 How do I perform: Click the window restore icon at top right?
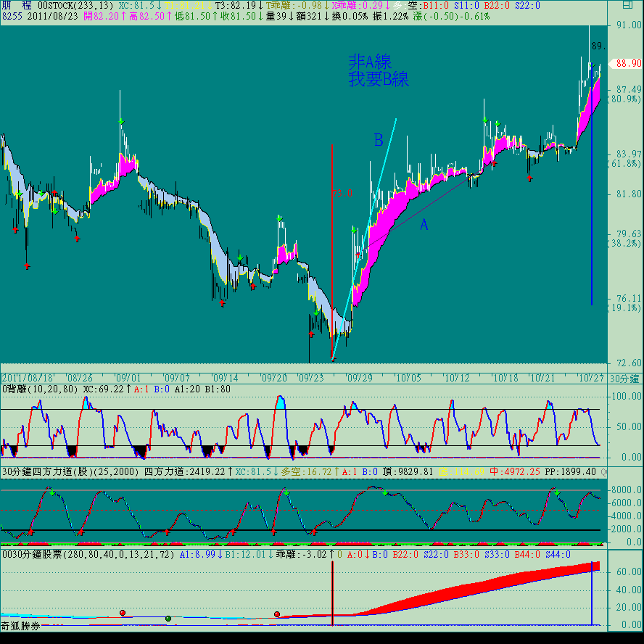coord(627,5)
